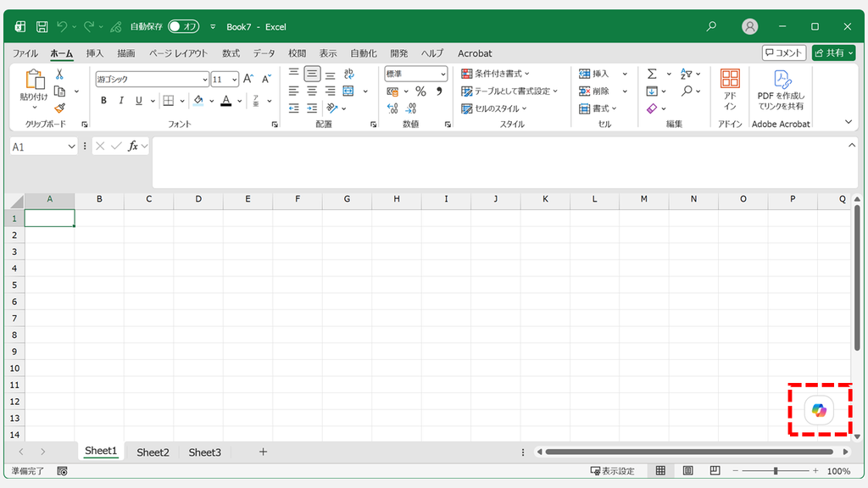Image resolution: width=868 pixels, height=488 pixels.
Task: Click accessibility check icon in status bar
Action: tap(62, 471)
